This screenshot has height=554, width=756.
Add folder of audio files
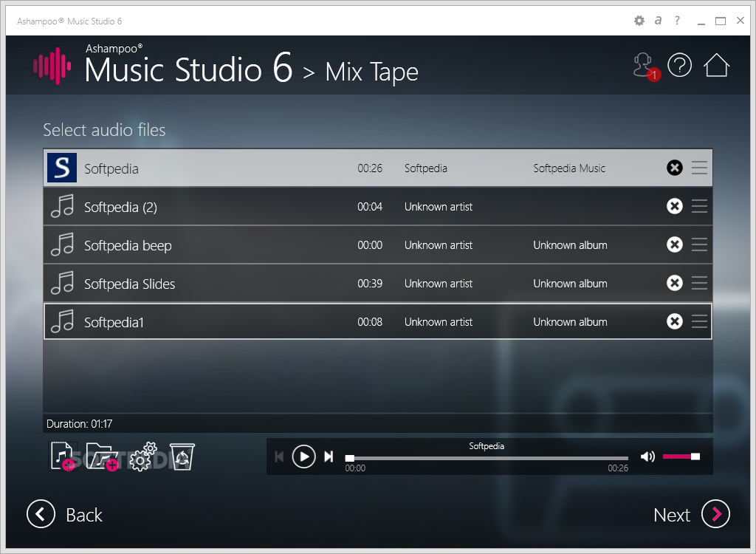(102, 457)
